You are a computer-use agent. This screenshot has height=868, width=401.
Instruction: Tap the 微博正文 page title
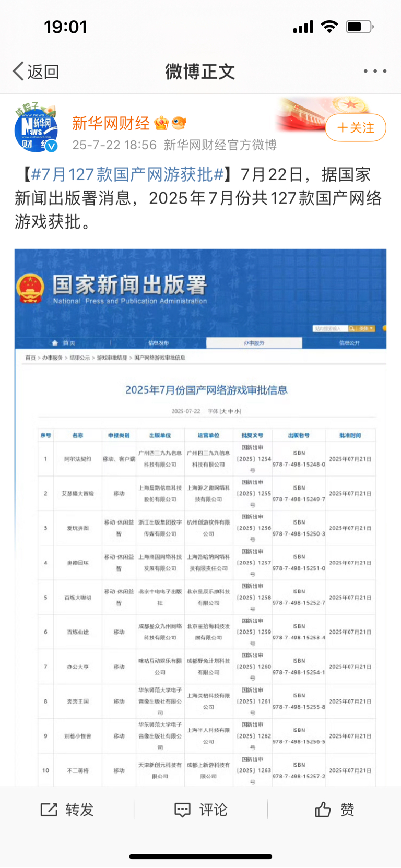tap(200, 72)
